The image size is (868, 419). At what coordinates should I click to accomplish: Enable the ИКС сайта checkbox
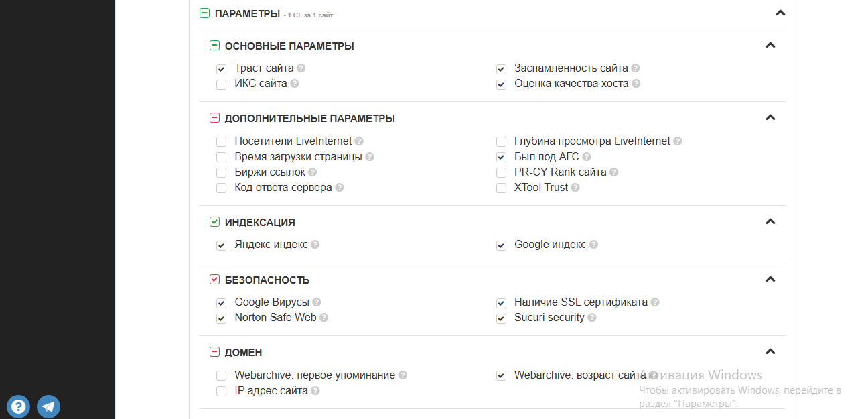(222, 84)
